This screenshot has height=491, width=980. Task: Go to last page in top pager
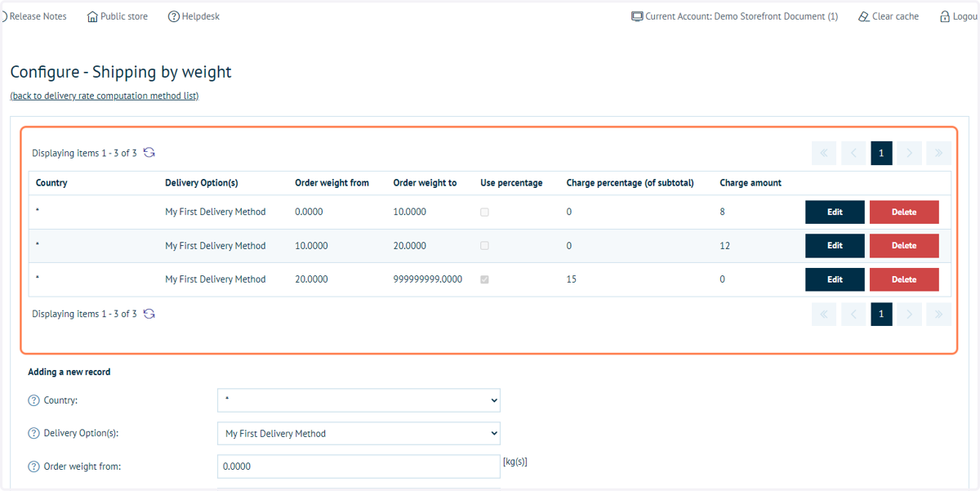939,153
